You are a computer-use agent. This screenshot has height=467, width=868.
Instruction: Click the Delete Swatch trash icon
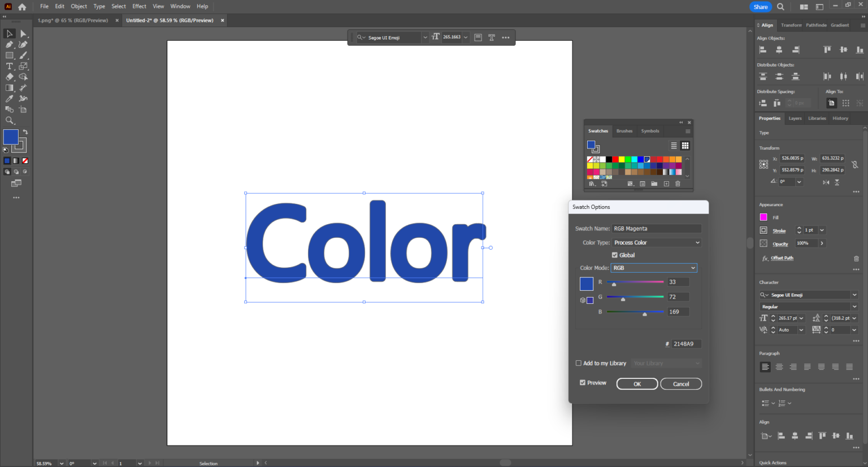click(678, 184)
